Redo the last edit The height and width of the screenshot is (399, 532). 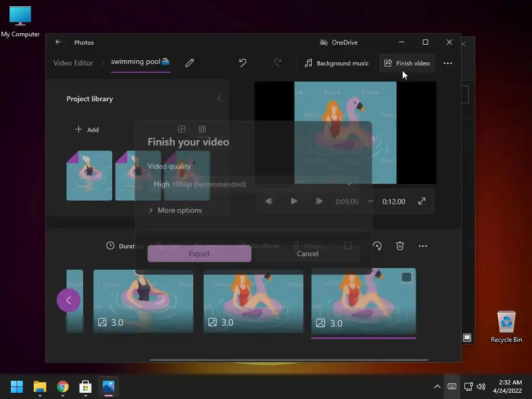277,63
